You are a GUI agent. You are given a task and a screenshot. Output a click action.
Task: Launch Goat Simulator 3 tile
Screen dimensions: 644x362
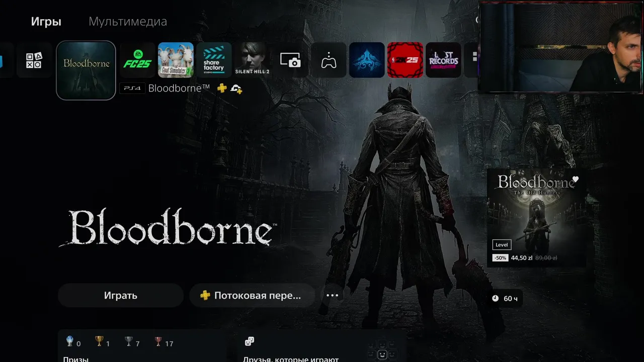click(x=176, y=60)
